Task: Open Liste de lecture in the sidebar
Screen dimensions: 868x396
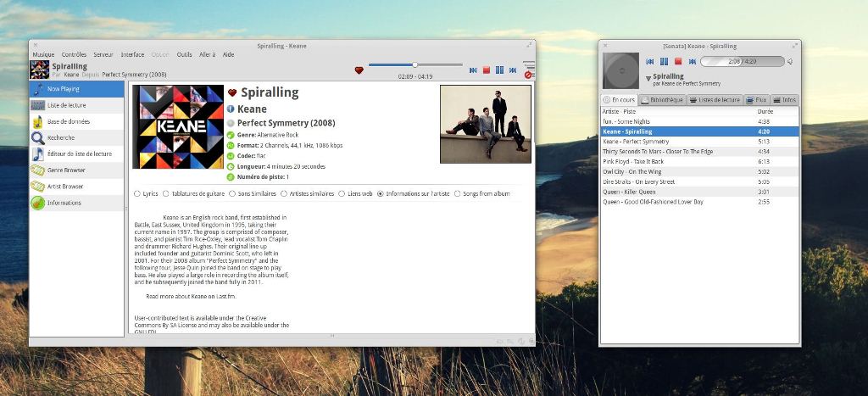Action: coord(76,105)
